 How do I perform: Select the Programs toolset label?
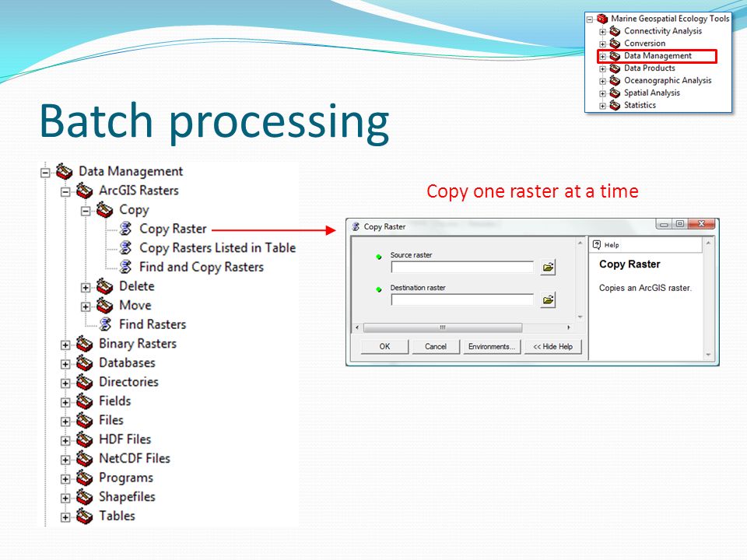coord(126,478)
